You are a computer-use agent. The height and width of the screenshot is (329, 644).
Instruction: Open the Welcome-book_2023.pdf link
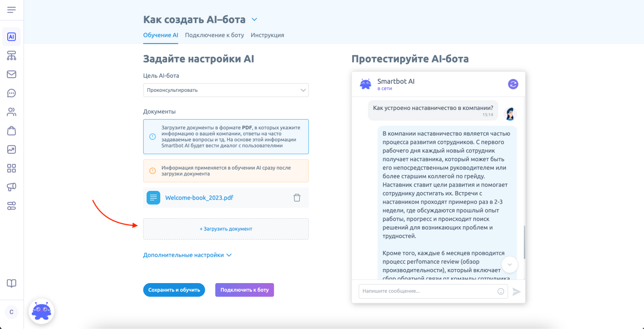(x=199, y=198)
